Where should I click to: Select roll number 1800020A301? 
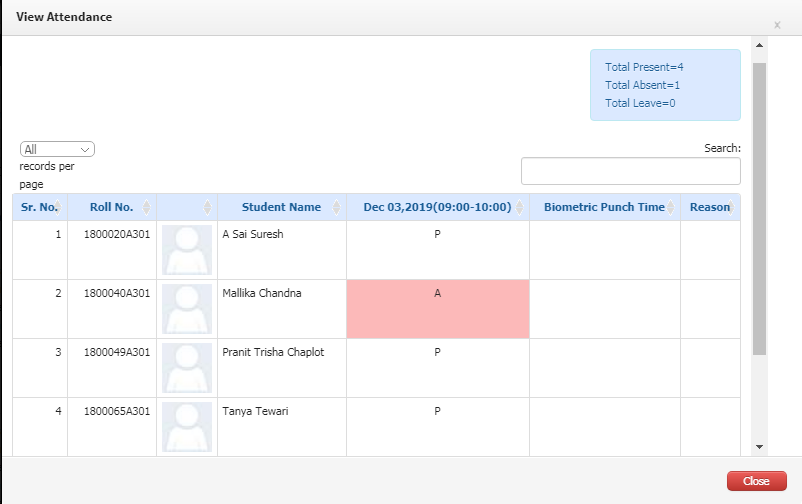pos(117,234)
